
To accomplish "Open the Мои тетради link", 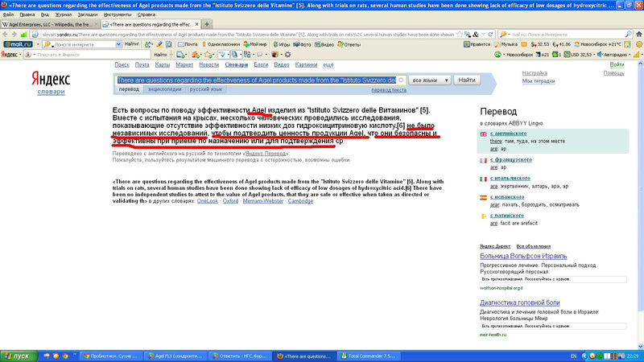I will click(x=539, y=81).
